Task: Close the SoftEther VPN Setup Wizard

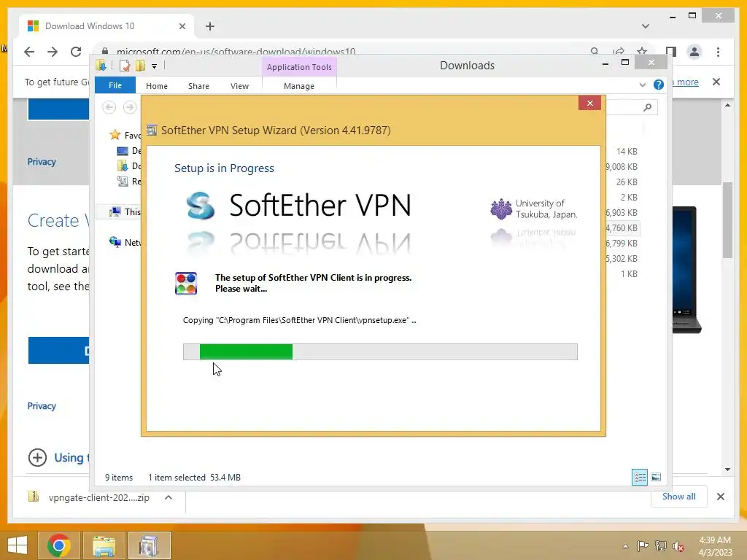Action: point(589,103)
